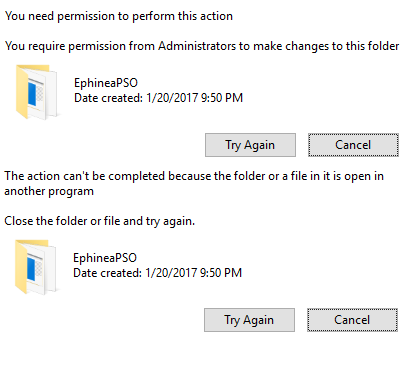This screenshot has width=411, height=372.
Task: Click the blue page inside the upper folder icon
Action: pos(32,94)
